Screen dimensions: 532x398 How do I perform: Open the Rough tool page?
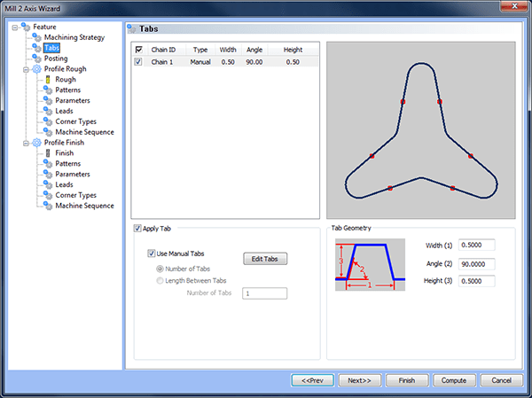pos(66,80)
